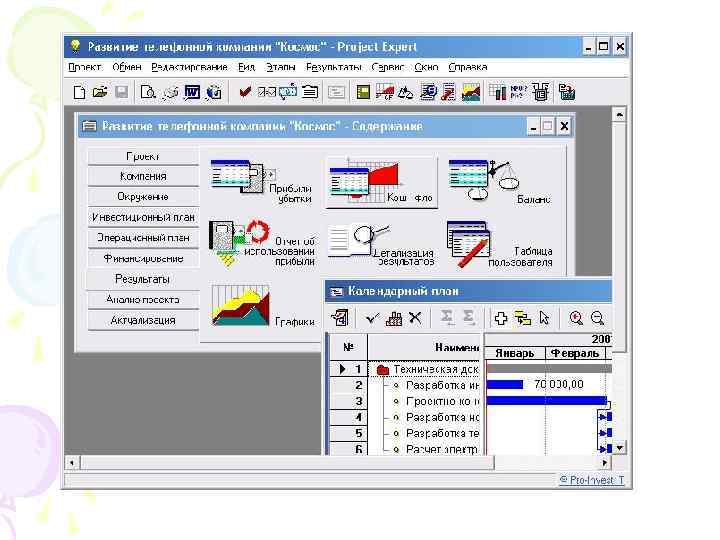Viewport: 720px width, 540px height.
Task: Click the vertical scrollbar up arrow
Action: 619,114
